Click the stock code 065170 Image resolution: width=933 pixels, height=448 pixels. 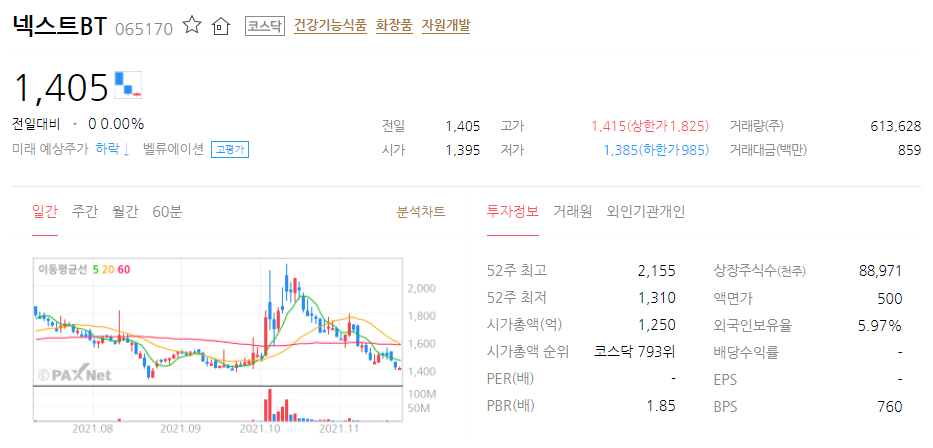point(144,29)
